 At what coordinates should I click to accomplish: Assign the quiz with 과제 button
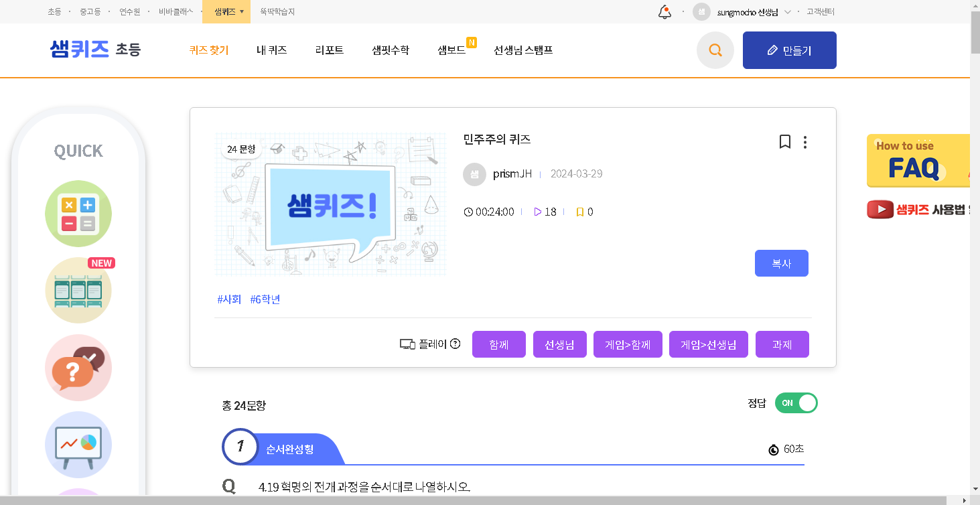click(x=782, y=344)
